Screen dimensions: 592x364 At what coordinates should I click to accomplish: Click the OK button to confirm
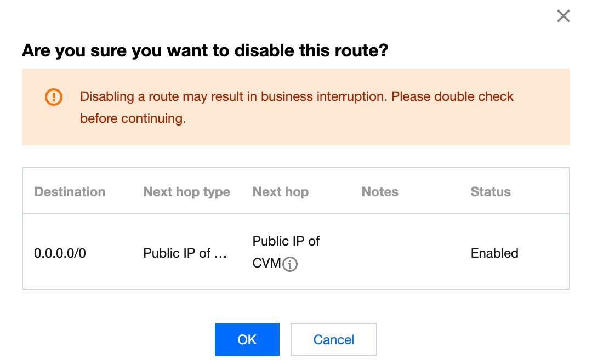pos(247,339)
